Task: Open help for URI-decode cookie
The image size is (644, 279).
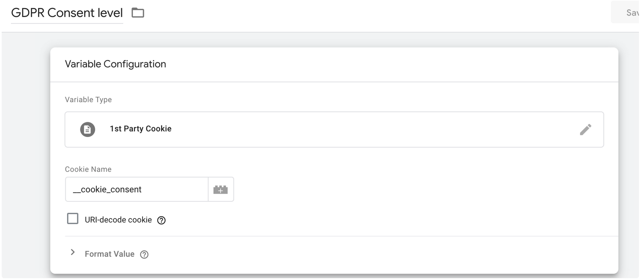Action: pos(161,220)
